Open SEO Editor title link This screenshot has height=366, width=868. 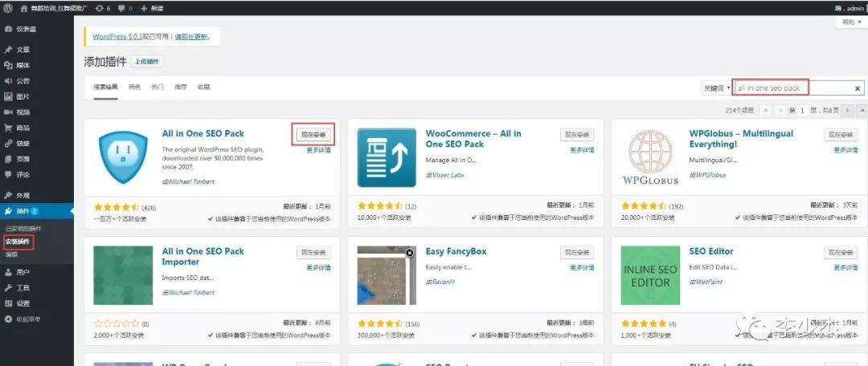pos(711,251)
